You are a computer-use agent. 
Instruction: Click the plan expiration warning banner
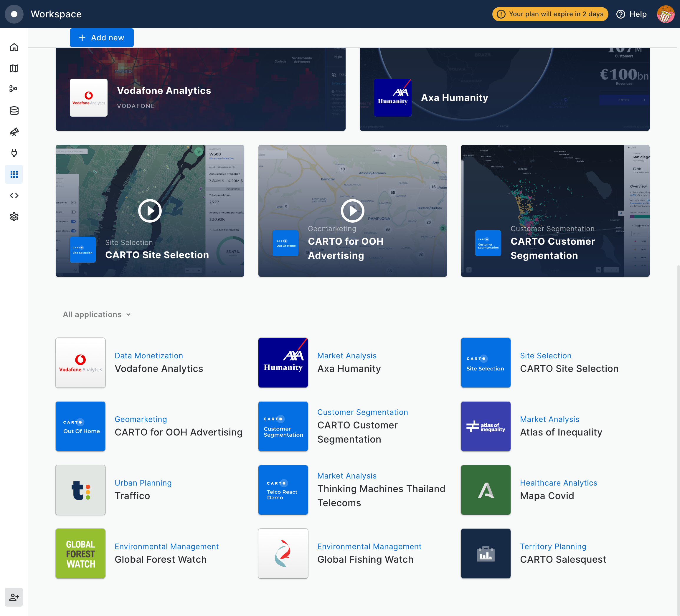point(550,14)
